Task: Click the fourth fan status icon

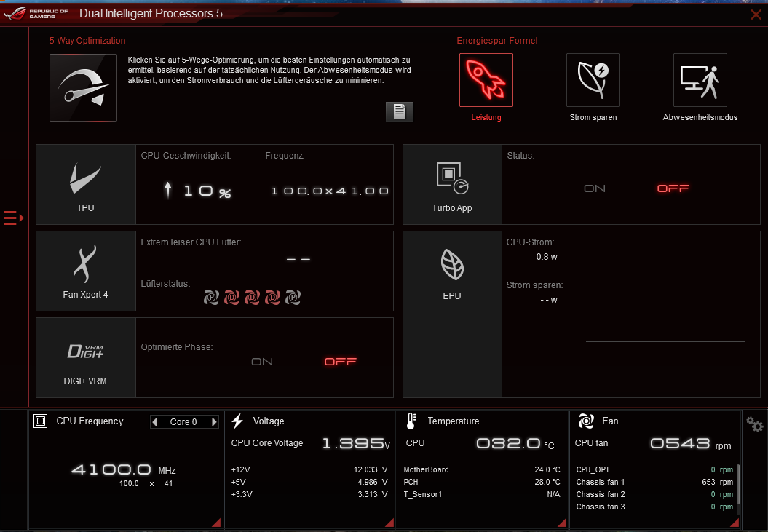Action: pos(272,297)
